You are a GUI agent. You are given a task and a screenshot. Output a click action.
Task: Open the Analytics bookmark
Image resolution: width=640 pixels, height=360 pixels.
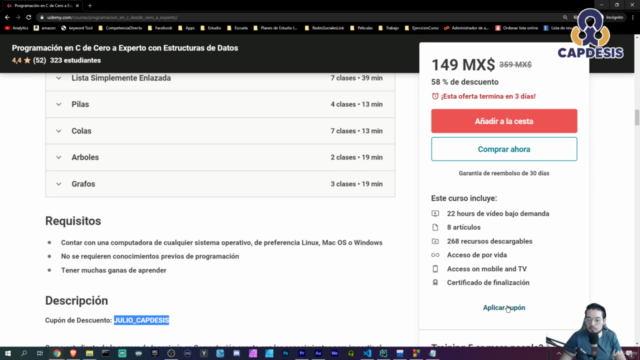[x=16, y=28]
